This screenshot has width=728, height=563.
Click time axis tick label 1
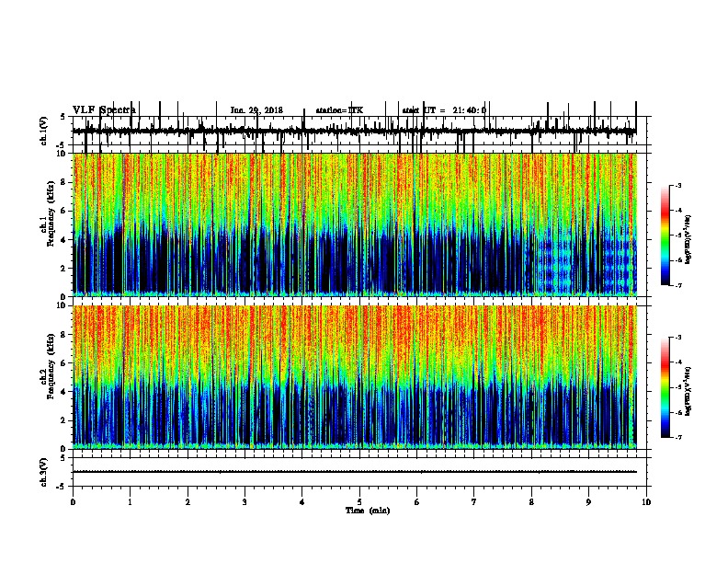point(130,502)
